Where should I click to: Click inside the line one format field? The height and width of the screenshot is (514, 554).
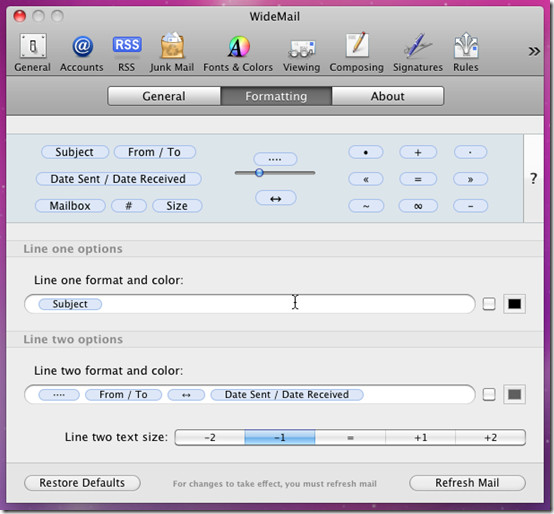point(249,304)
